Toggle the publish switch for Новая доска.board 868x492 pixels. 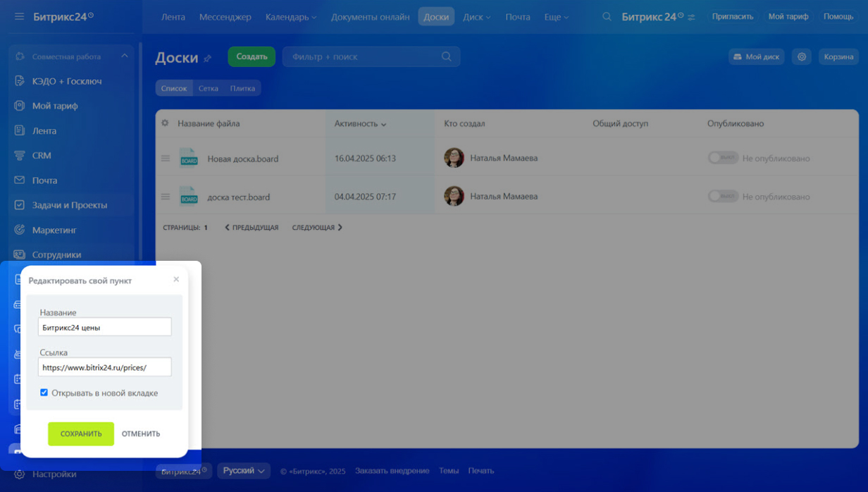click(x=723, y=158)
